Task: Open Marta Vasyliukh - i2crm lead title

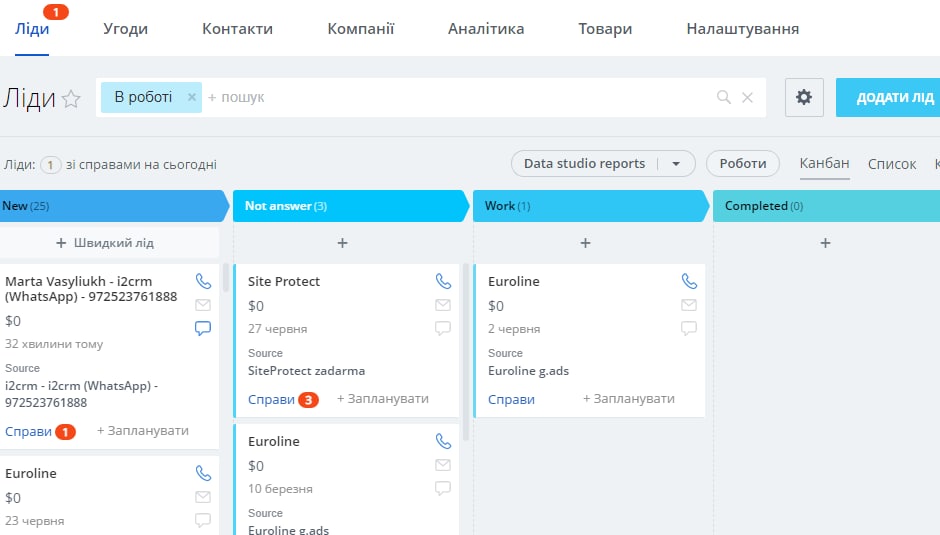Action: click(91, 288)
